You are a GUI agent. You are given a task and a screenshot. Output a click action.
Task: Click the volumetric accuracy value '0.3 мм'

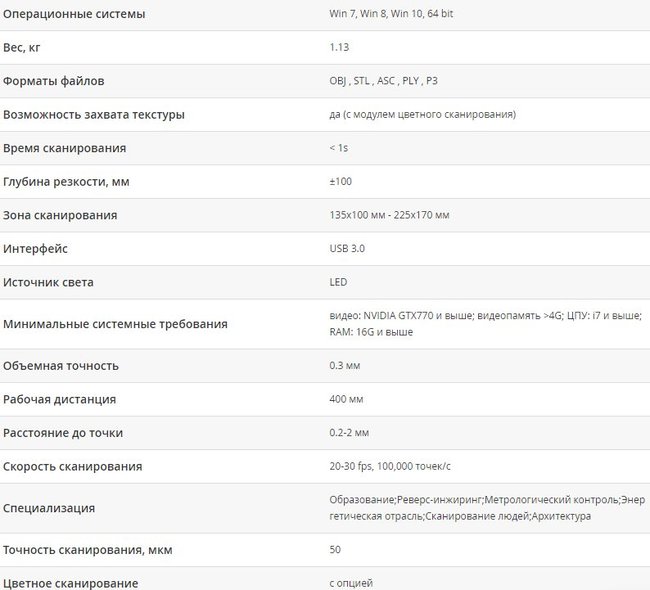click(x=344, y=366)
